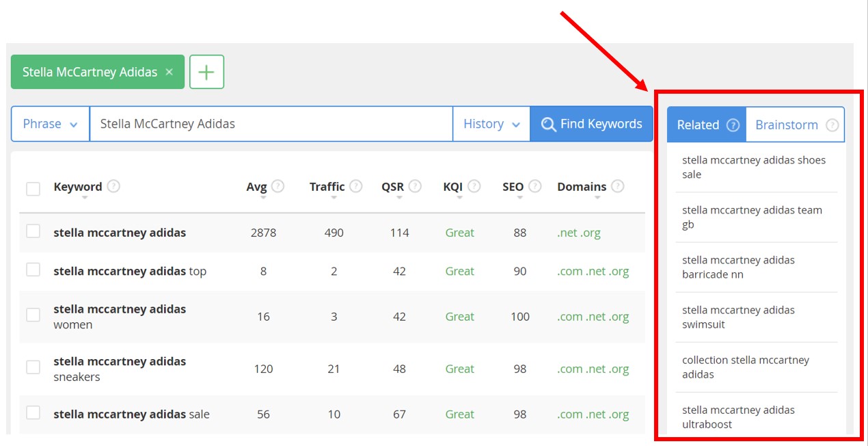Screen dimensions: 868x446
Task: Click keyword text 'stella mccartney adidas women'
Action: tap(120, 317)
